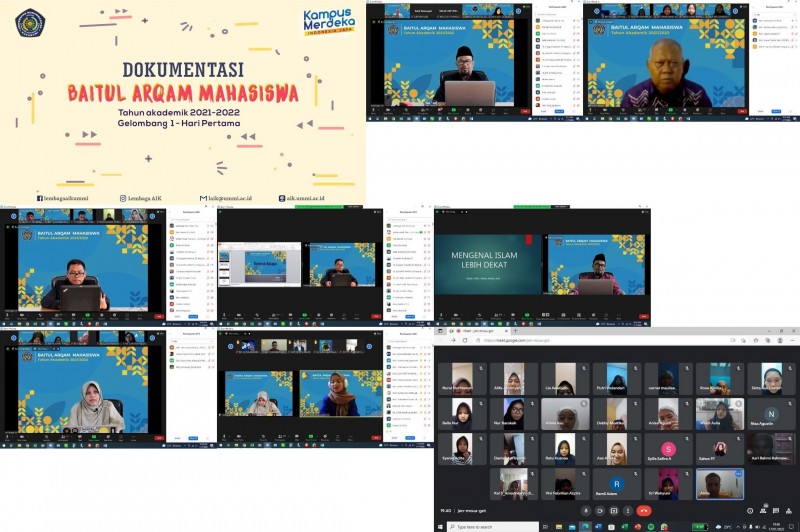Click the Instagram Lembaga AIK text
Image resolution: width=800 pixels, height=532 pixels.
[145, 198]
